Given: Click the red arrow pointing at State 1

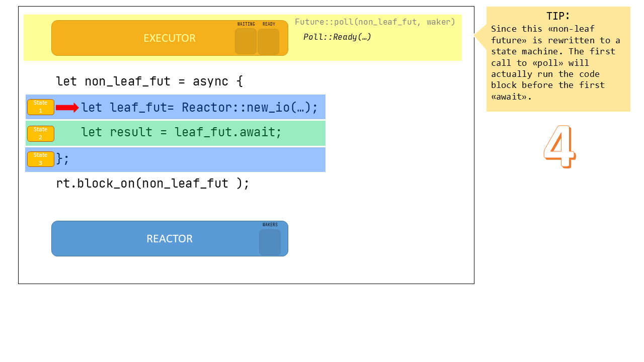Looking at the screenshot, I should 67,108.
